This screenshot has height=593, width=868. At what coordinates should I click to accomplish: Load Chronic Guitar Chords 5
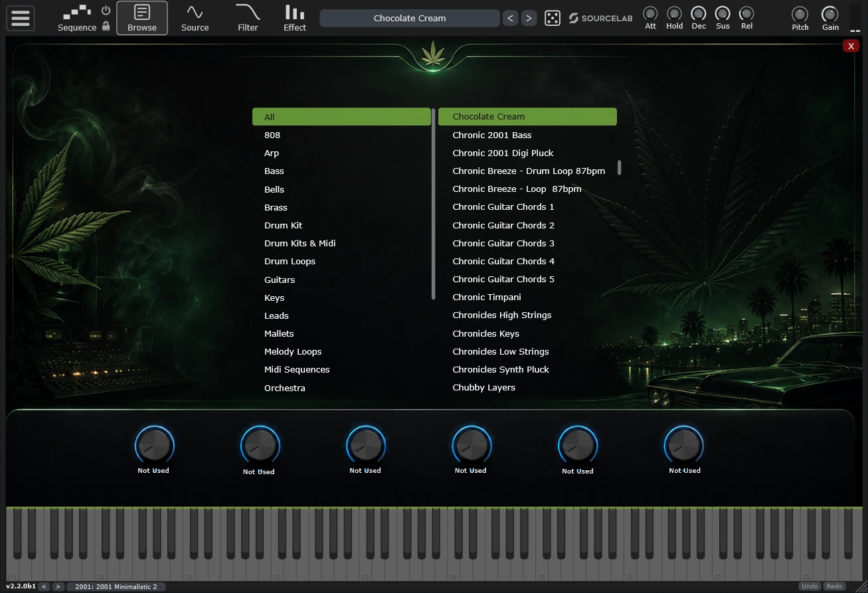click(527, 279)
